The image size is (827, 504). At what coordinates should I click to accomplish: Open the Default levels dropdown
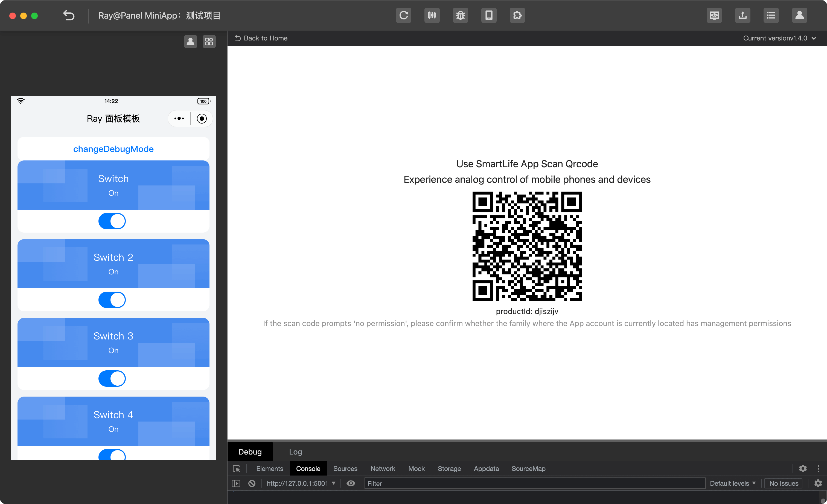(733, 483)
